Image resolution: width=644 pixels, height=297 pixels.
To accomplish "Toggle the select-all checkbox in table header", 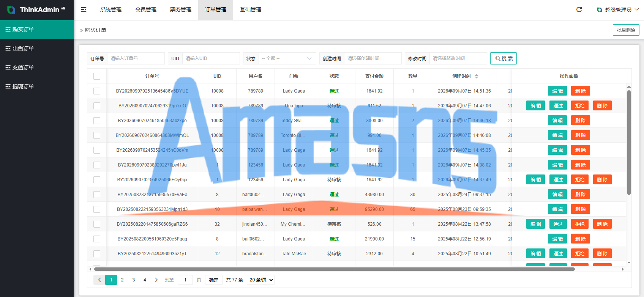I will click(x=97, y=76).
